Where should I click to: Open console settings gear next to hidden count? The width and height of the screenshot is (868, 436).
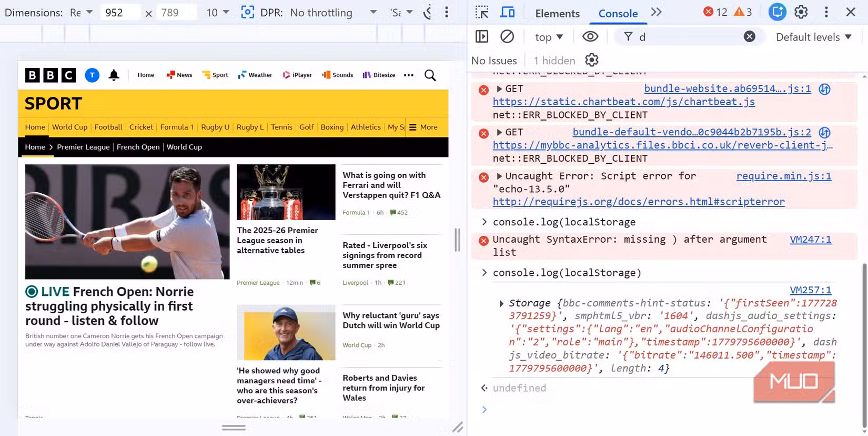(x=592, y=60)
